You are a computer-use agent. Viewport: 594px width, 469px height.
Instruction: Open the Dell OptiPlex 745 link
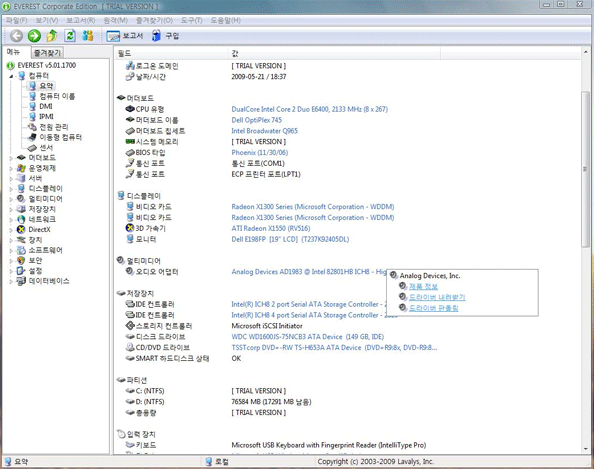257,120
